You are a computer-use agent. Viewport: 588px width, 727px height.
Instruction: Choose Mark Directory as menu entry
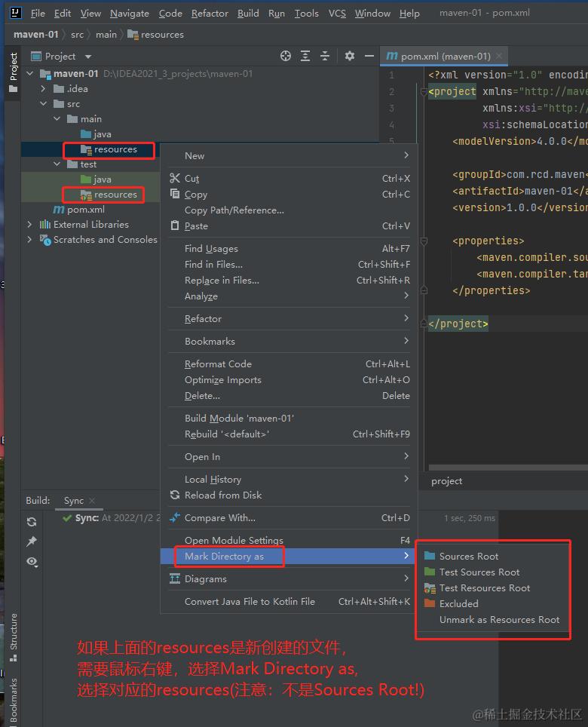coord(289,556)
